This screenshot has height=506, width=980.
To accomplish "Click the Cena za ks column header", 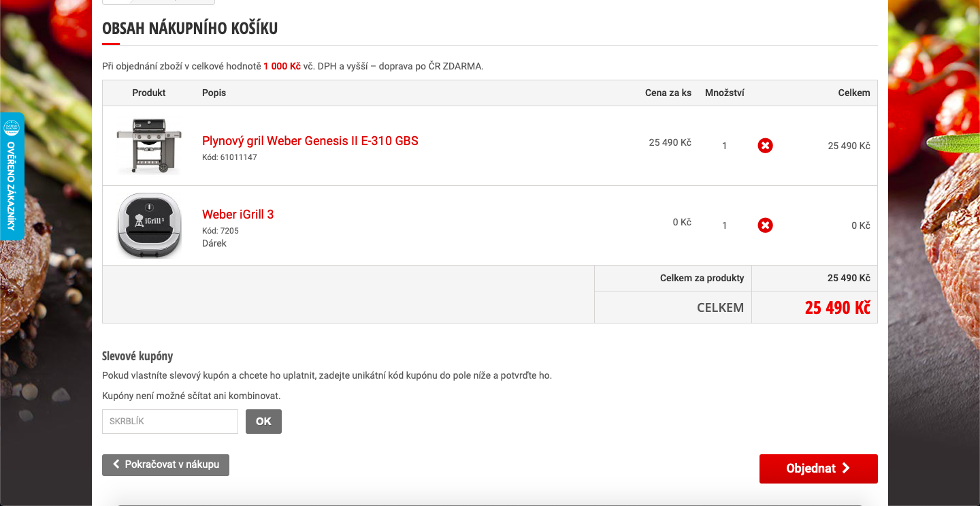I will (668, 93).
